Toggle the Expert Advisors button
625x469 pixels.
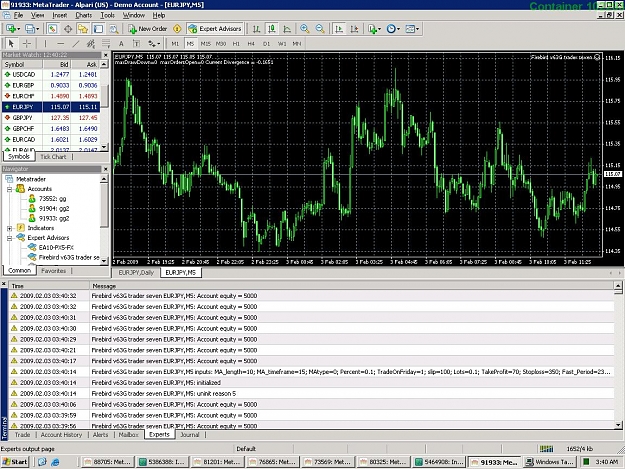[x=215, y=29]
